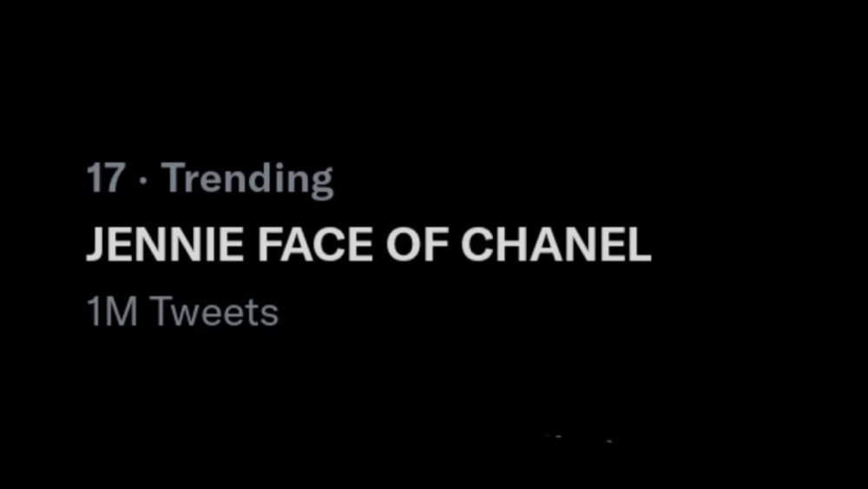
Task: Click the 1M Tweets count
Action: 182,312
